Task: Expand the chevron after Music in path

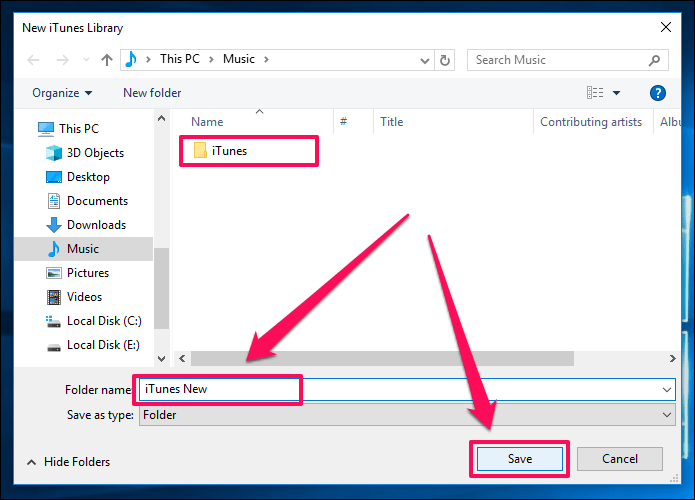Action: coord(266,59)
